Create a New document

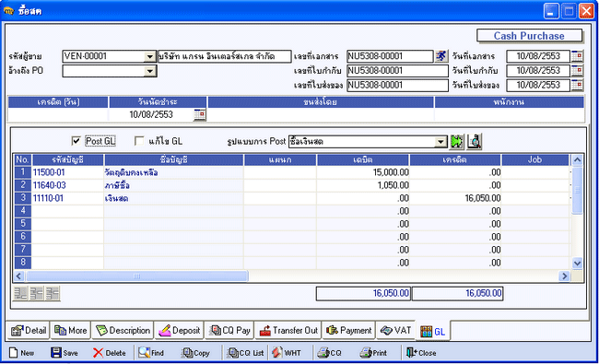click(x=22, y=353)
